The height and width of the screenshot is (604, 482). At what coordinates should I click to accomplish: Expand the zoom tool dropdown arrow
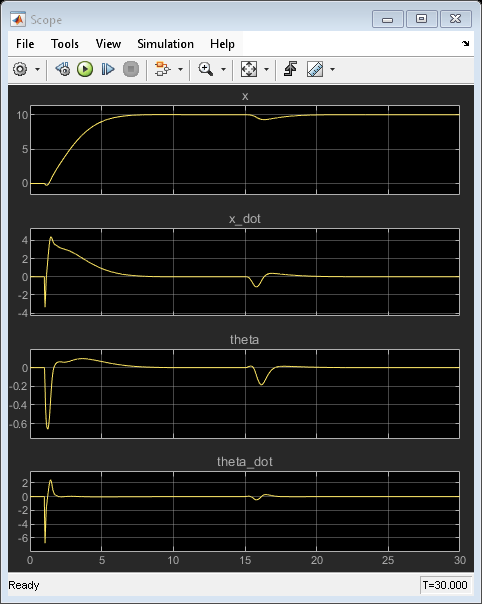coord(223,70)
